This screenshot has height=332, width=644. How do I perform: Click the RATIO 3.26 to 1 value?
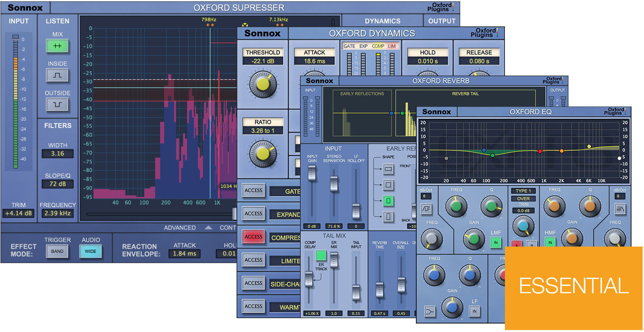point(263,131)
